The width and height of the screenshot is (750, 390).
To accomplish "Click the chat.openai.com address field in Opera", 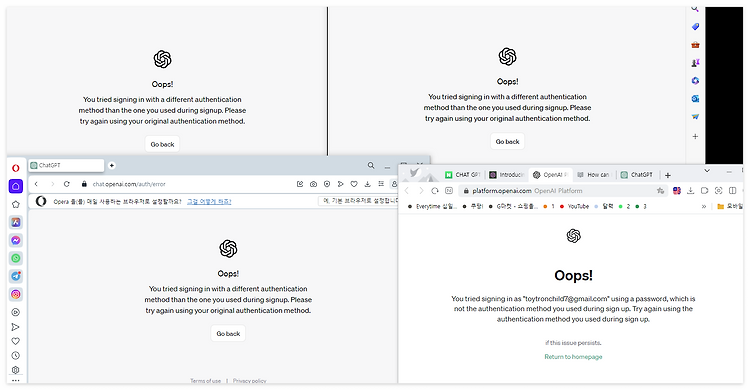I will click(x=129, y=184).
